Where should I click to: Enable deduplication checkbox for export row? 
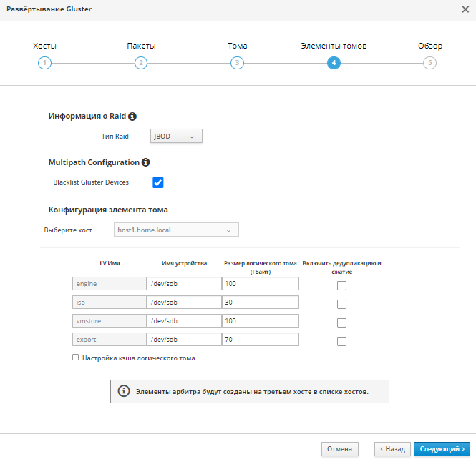[x=341, y=341]
